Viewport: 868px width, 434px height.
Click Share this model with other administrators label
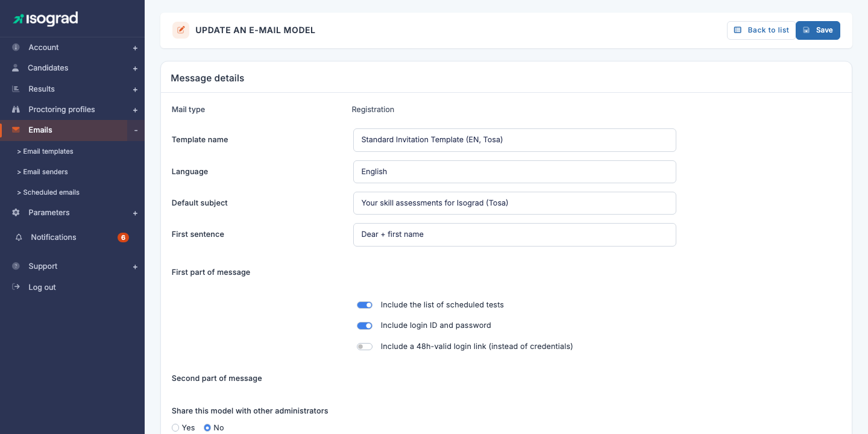tap(250, 411)
